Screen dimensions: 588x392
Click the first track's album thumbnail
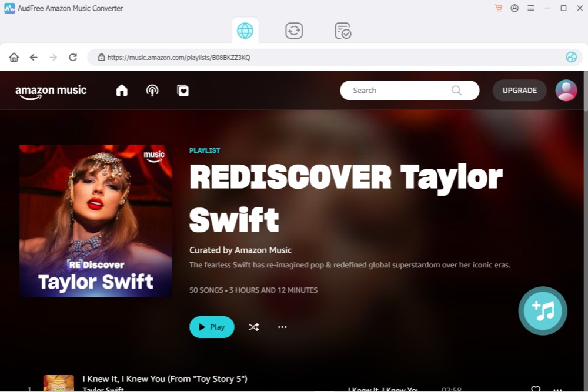58,383
